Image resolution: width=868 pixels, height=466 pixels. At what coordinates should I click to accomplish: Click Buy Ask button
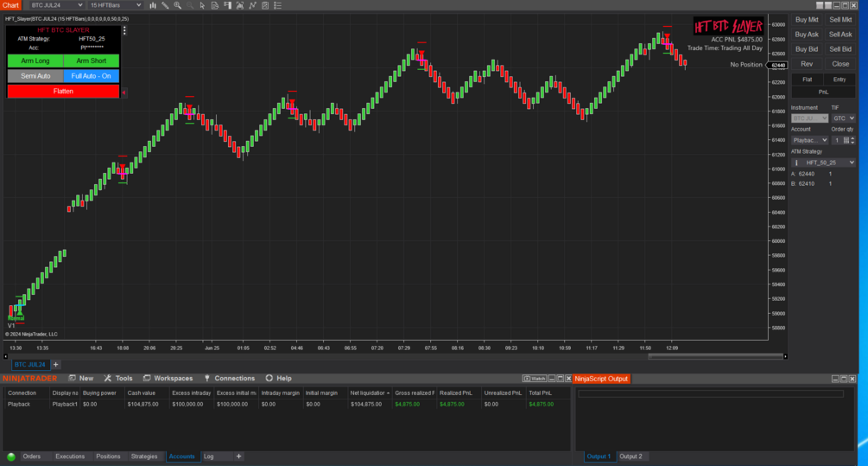(807, 35)
